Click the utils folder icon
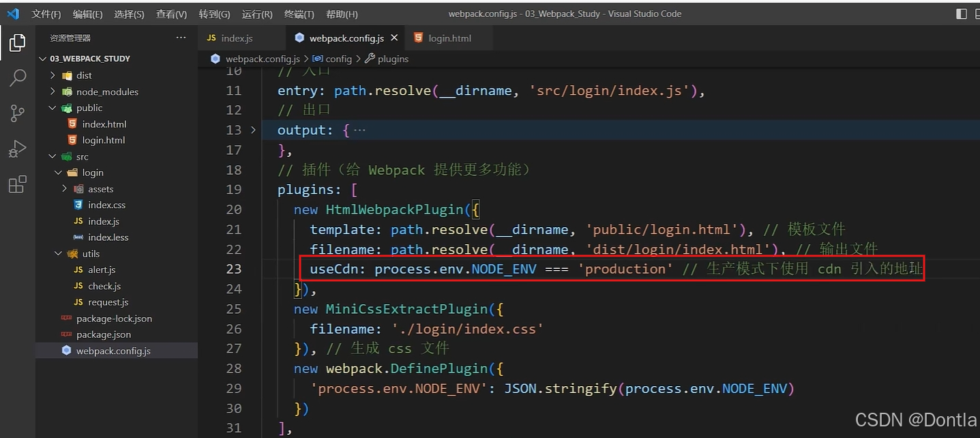Viewport: 980px width, 438px height. (x=72, y=254)
